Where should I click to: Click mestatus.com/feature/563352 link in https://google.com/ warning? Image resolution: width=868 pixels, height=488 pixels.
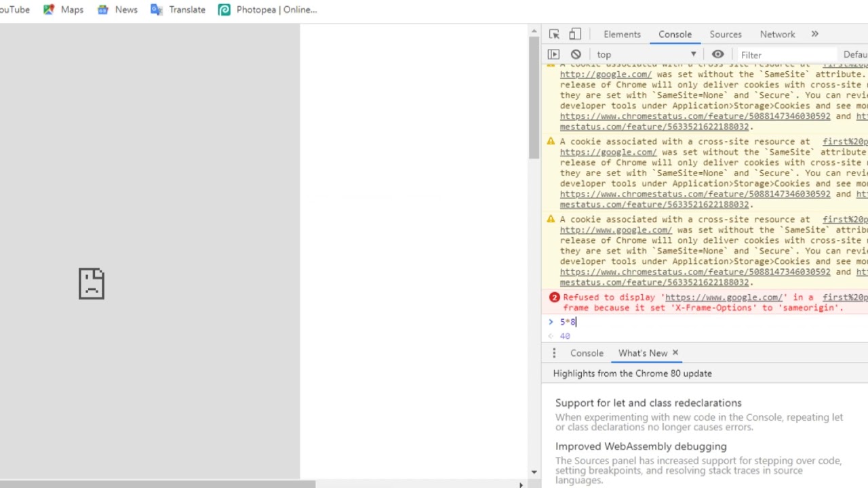pyautogui.click(x=654, y=205)
